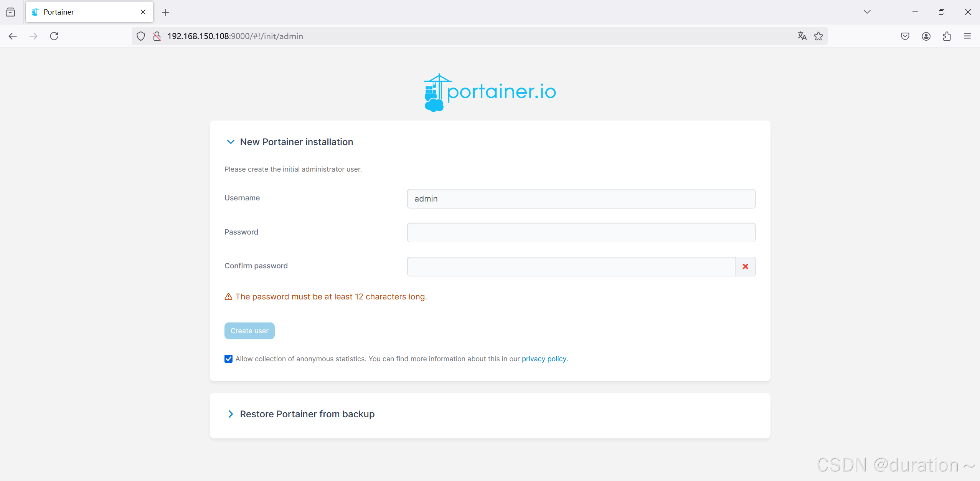The image size is (980, 481).
Task: Click the Create user button
Action: pos(249,331)
